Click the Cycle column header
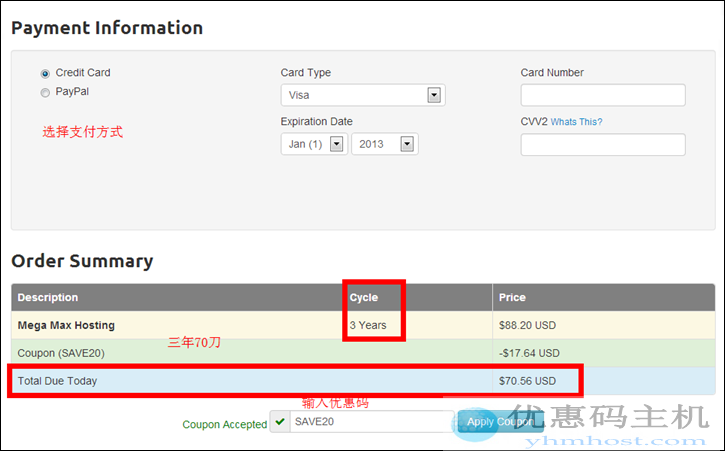Image resolution: width=725 pixels, height=451 pixels. (x=365, y=297)
